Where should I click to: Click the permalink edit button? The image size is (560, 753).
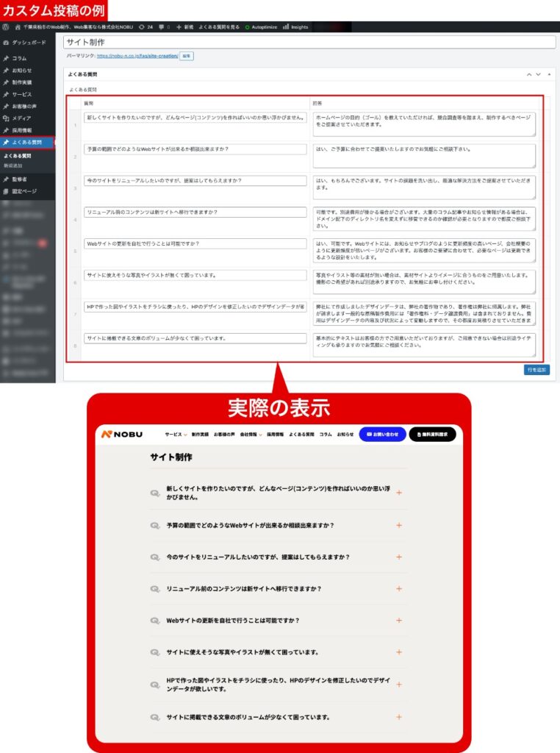[x=187, y=56]
